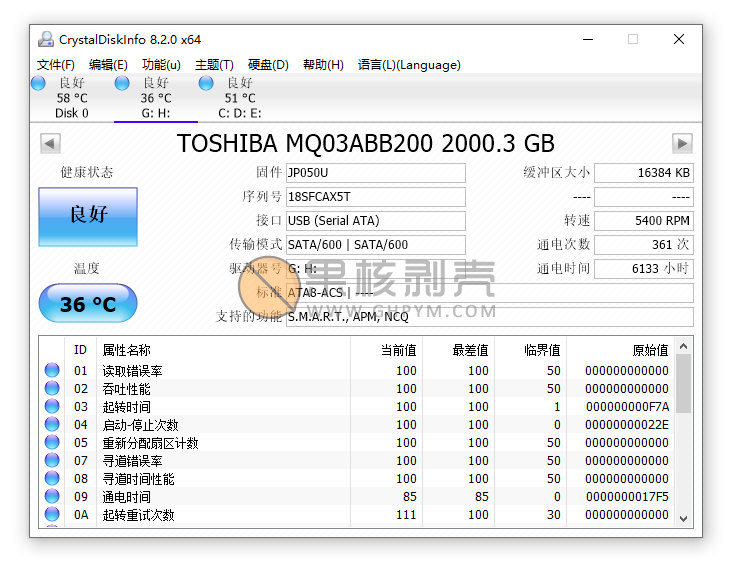Click the 原始值 column header
This screenshot has height=574, width=737.
(x=620, y=350)
